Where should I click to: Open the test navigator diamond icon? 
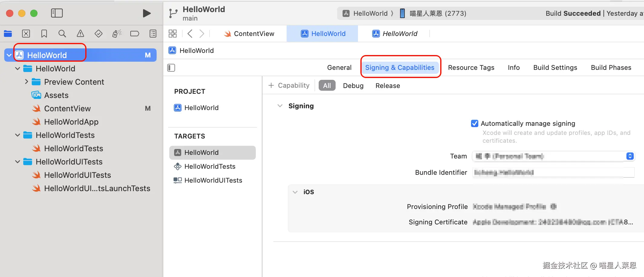[99, 34]
